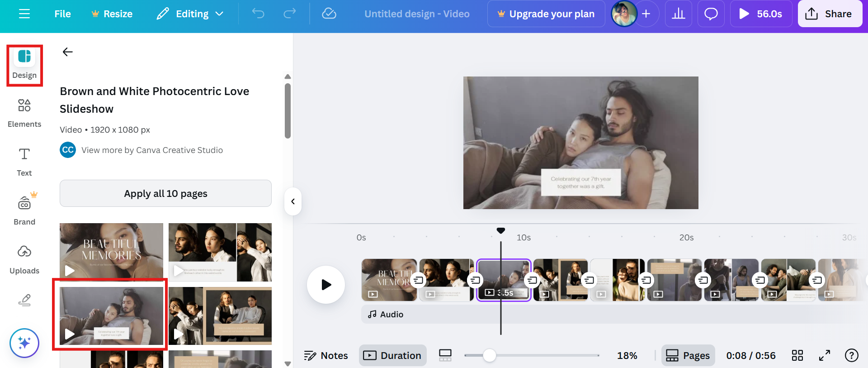The image size is (868, 368).
Task: Switch to grid view of pages
Action: pos(797,355)
